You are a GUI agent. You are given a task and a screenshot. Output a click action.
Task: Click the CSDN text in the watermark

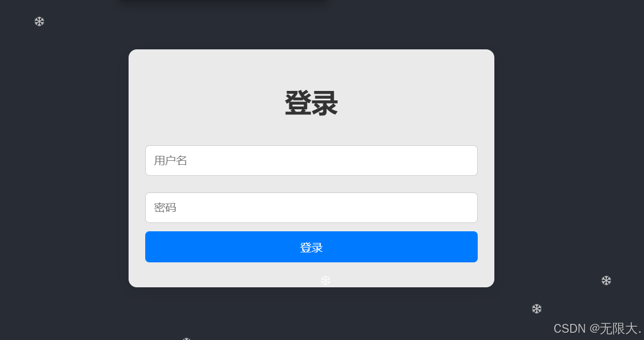click(569, 328)
